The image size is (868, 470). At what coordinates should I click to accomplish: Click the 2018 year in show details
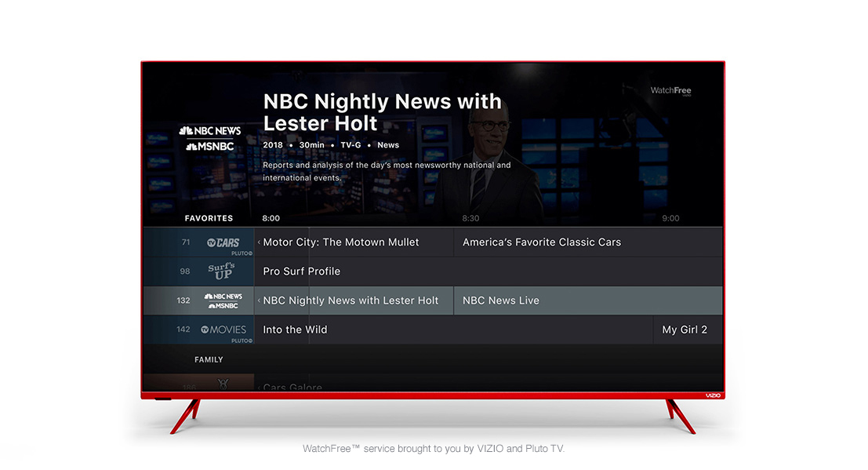pyautogui.click(x=272, y=145)
